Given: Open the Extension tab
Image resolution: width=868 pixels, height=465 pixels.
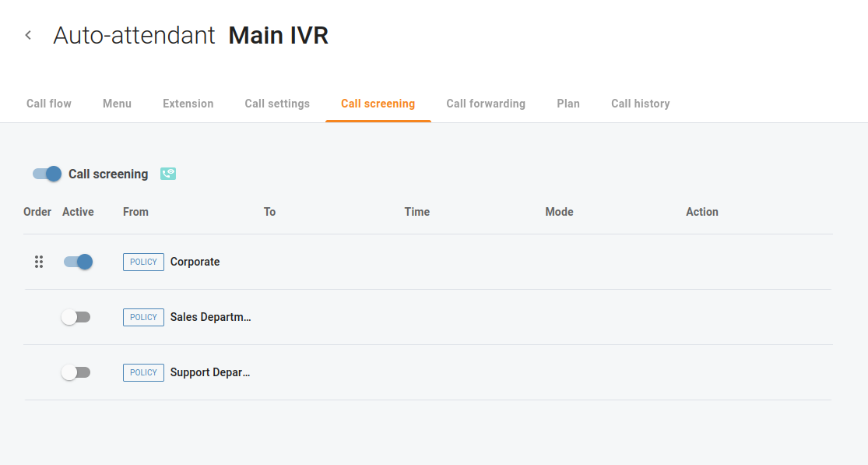Looking at the screenshot, I should 188,104.
